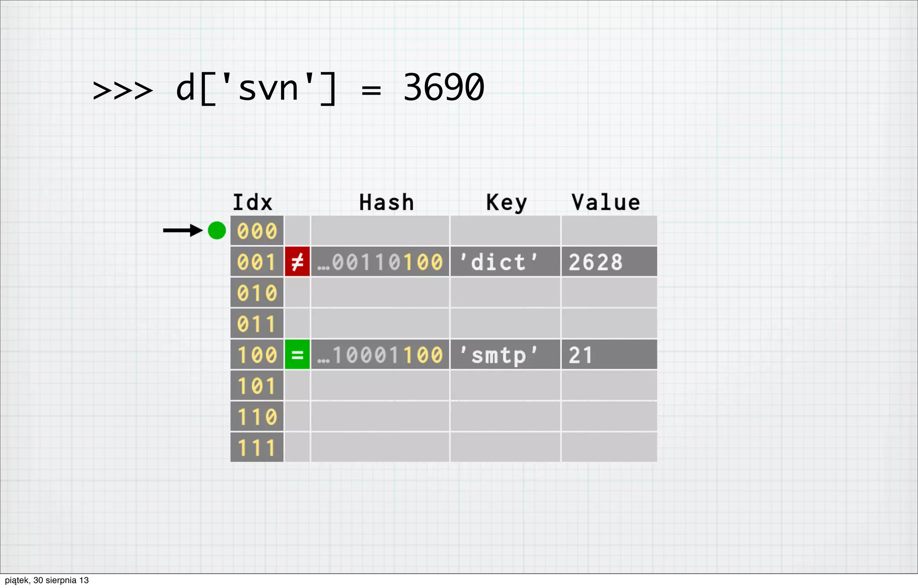Click the 'smtp' key cell
The height and width of the screenshot is (588, 918).
[505, 355]
